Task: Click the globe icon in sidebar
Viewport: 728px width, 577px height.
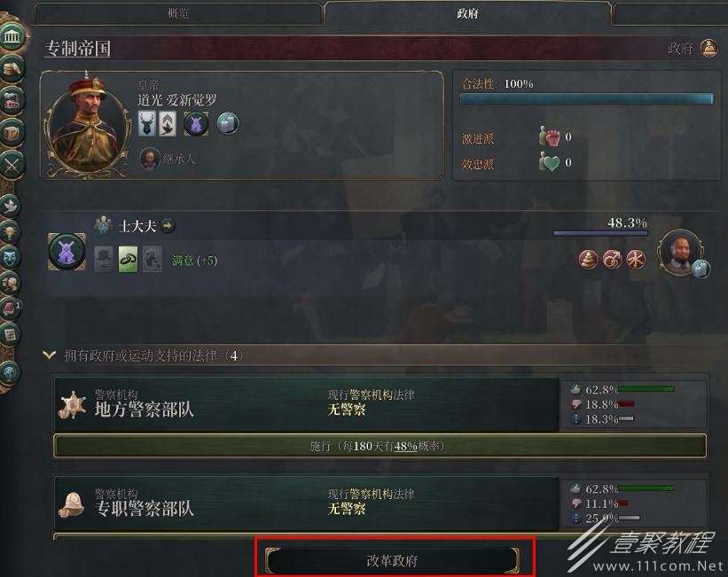Action: point(11,373)
